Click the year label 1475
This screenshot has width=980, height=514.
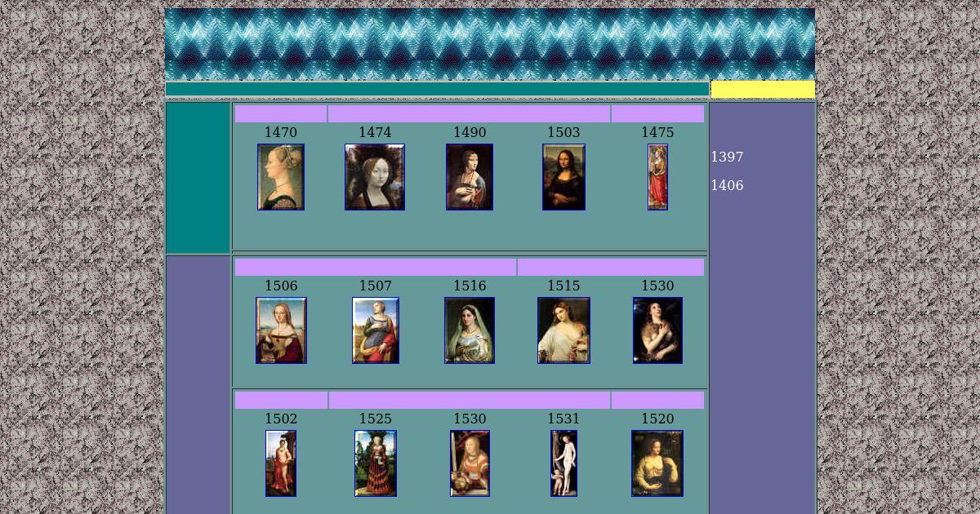point(657,132)
